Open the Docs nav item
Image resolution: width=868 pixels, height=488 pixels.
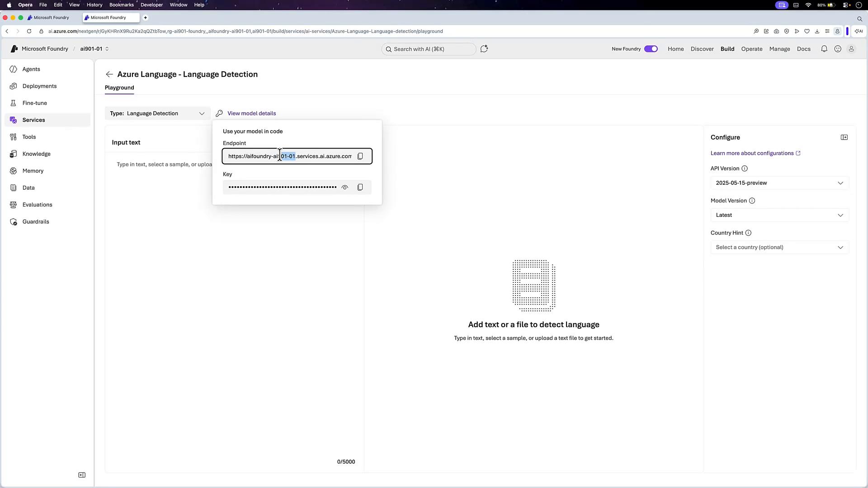(x=804, y=49)
